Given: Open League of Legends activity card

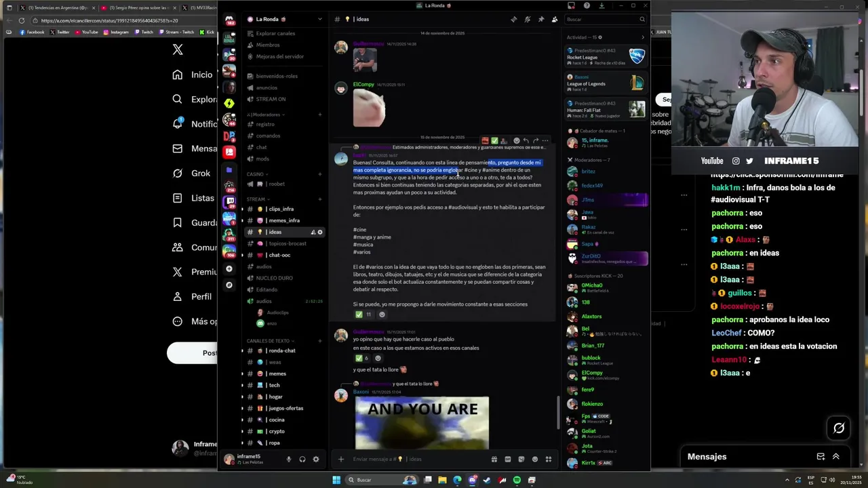Looking at the screenshot, I should tap(606, 83).
